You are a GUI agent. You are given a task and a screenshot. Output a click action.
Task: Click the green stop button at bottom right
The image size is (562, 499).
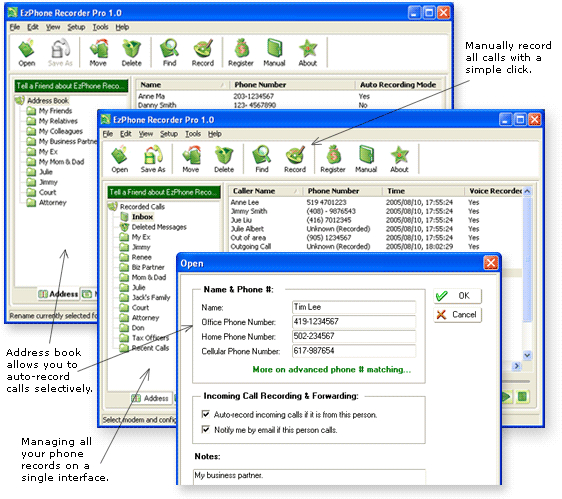tap(523, 396)
